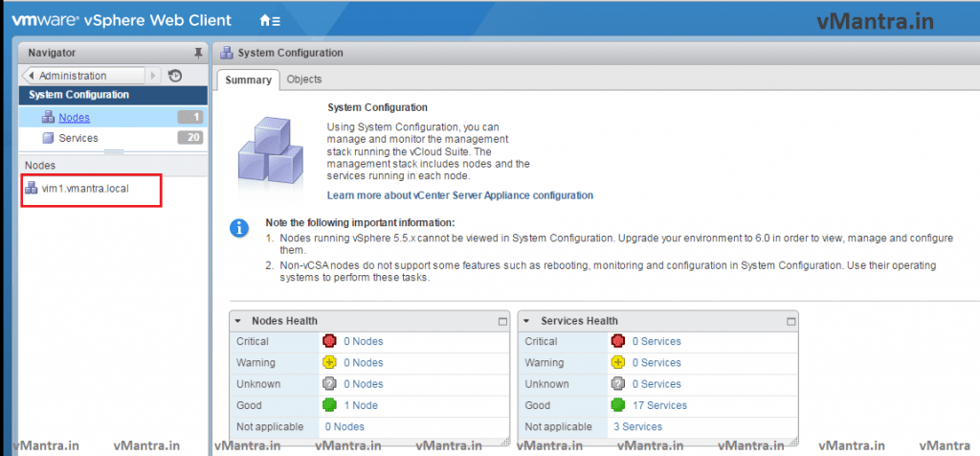Open node vim1.vmantra.local

(x=85, y=189)
